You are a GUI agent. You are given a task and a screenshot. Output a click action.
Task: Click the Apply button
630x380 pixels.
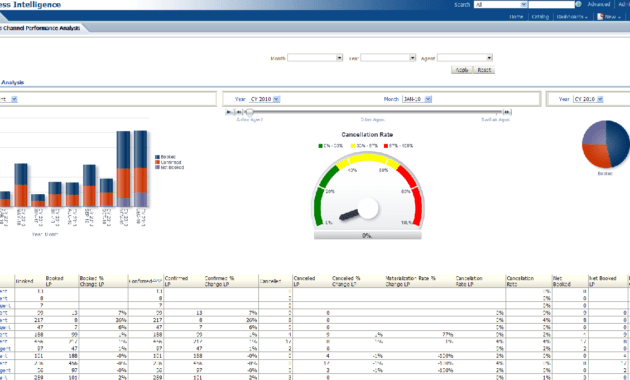(462, 70)
